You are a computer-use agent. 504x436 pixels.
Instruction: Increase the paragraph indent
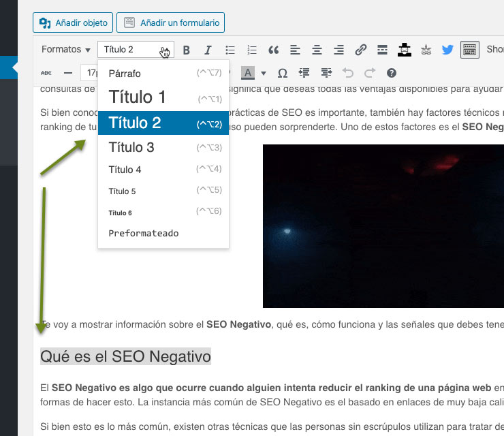[326, 73]
